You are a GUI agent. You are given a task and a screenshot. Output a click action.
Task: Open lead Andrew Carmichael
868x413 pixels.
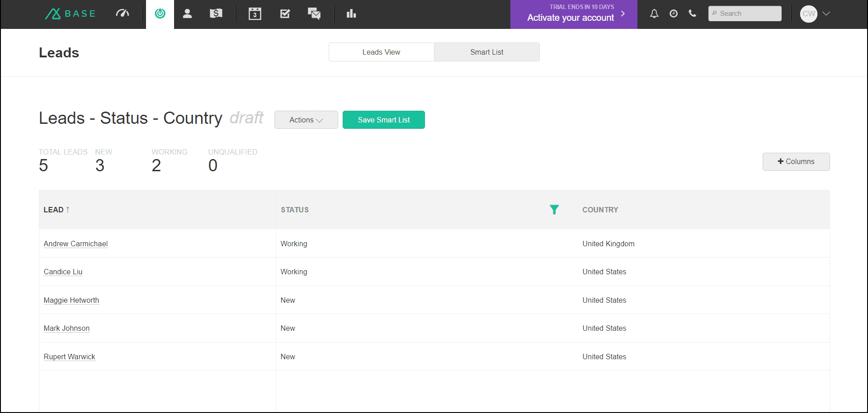[75, 244]
